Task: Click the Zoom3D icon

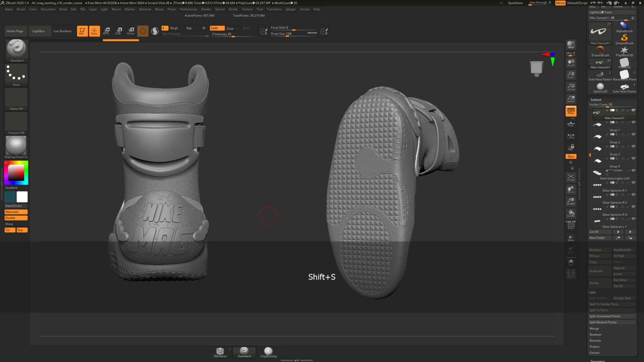Action: [x=571, y=202]
